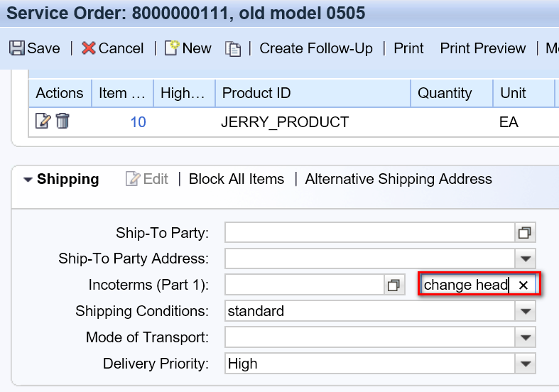This screenshot has height=392, width=559.
Task: Collapse the Shipping section triangle
Action: click(28, 180)
